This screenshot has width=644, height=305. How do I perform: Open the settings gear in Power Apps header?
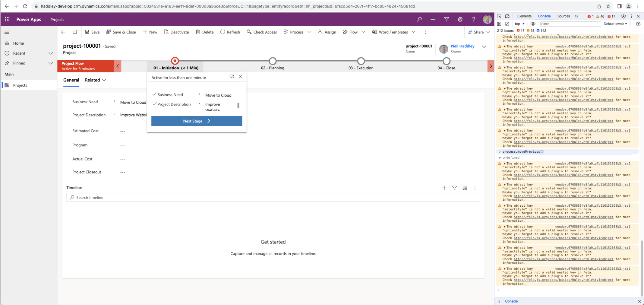pyautogui.click(x=460, y=19)
